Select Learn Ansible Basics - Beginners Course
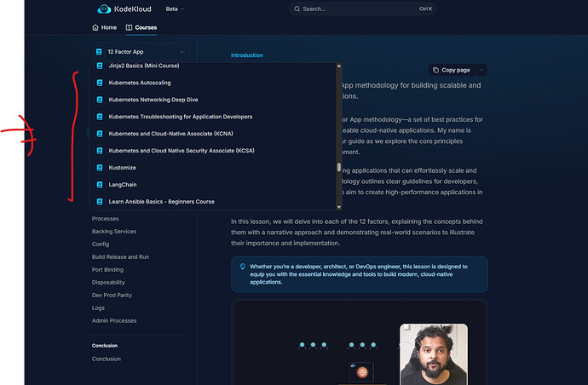The width and height of the screenshot is (588, 385). pyautogui.click(x=214, y=202)
